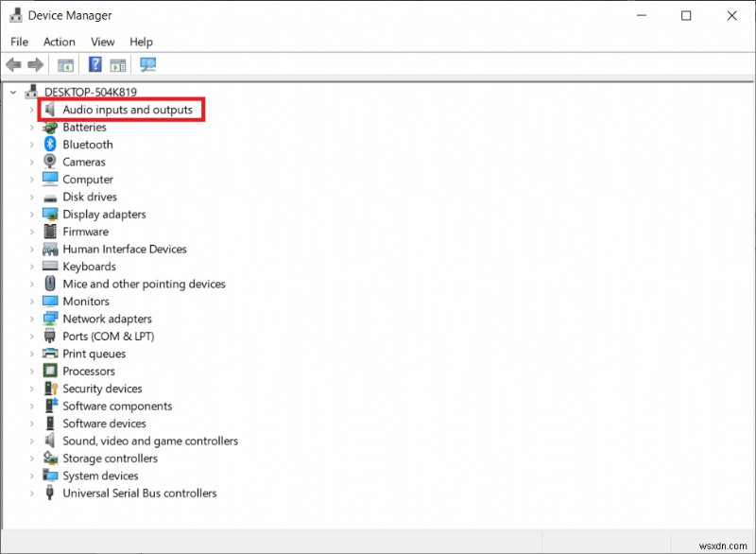Click the Display adapters icon
The height and width of the screenshot is (554, 756).
click(49, 214)
